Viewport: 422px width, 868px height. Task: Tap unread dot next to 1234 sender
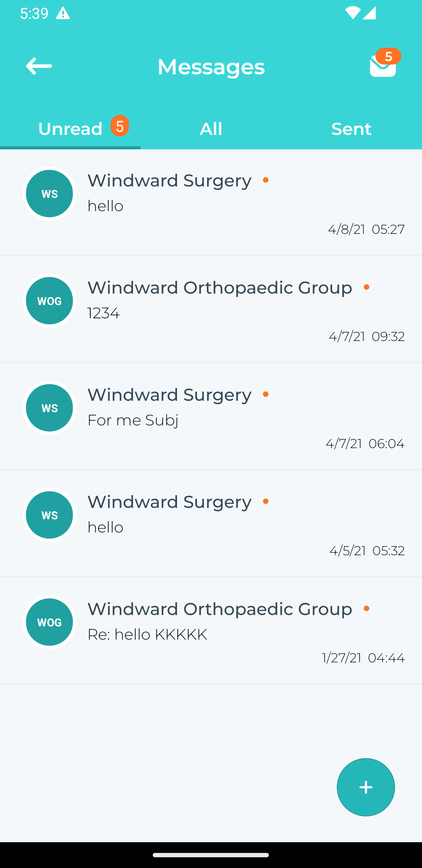pyautogui.click(x=367, y=287)
